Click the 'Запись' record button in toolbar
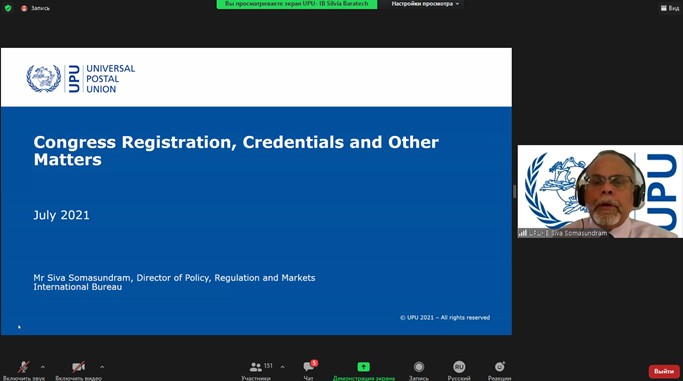683x381 pixels. click(419, 370)
